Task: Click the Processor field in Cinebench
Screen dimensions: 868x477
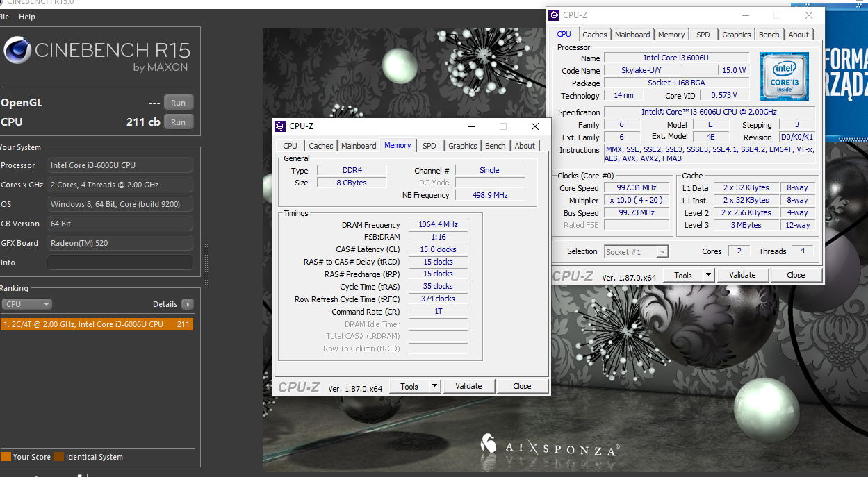Action: (x=120, y=165)
